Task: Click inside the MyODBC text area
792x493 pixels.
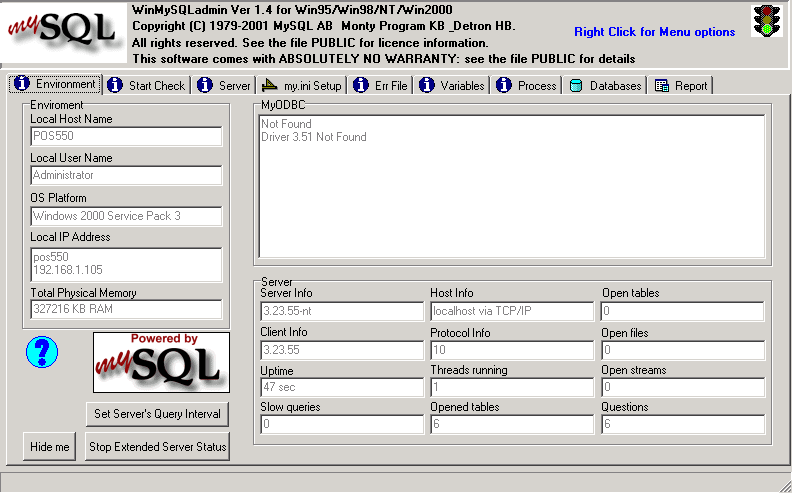Action: (510, 187)
